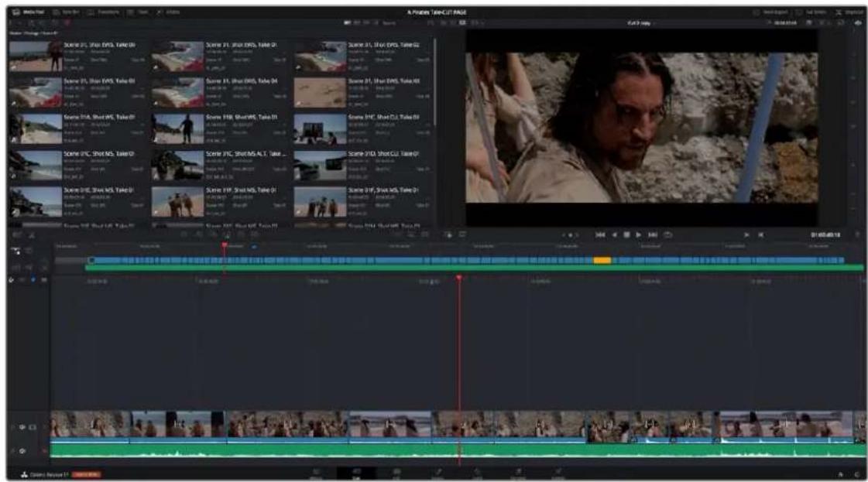Screen dimensions: 868x482
Task: Click the Play button in viewer transport
Action: tap(638, 234)
